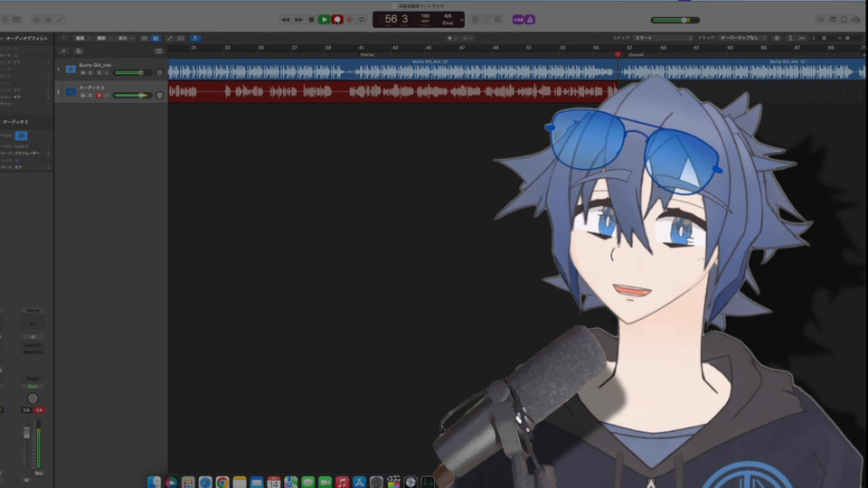This screenshot has height=488, width=868.
Task: Open the Mixer icon in control bar
Action: click(48, 19)
